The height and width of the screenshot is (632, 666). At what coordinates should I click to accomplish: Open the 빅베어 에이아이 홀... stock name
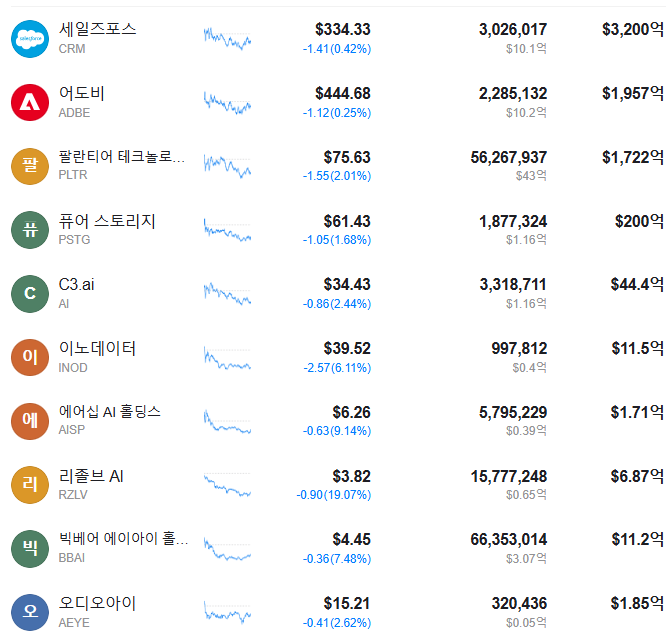coord(123,539)
